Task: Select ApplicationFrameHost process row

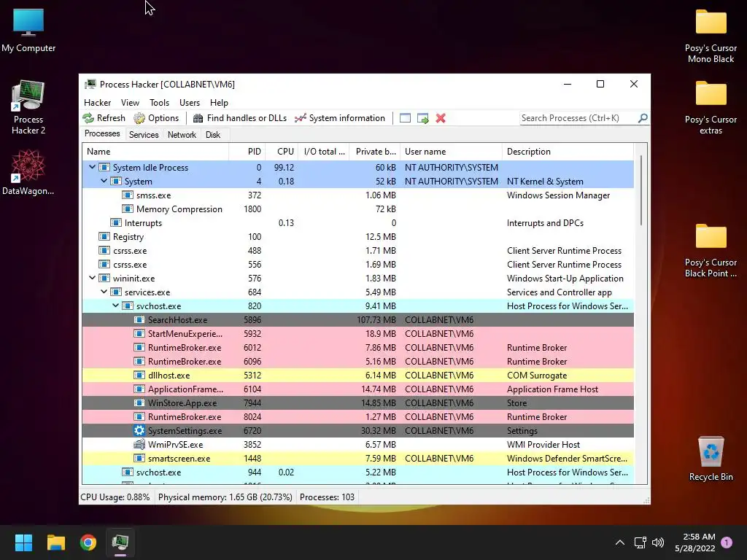Action: pyautogui.click(x=357, y=389)
